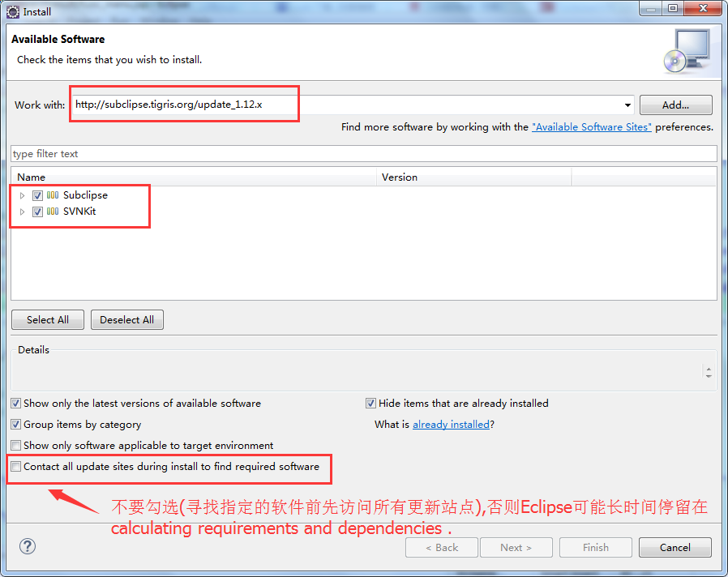Click the Details scroll stepper down arrow

(709, 375)
